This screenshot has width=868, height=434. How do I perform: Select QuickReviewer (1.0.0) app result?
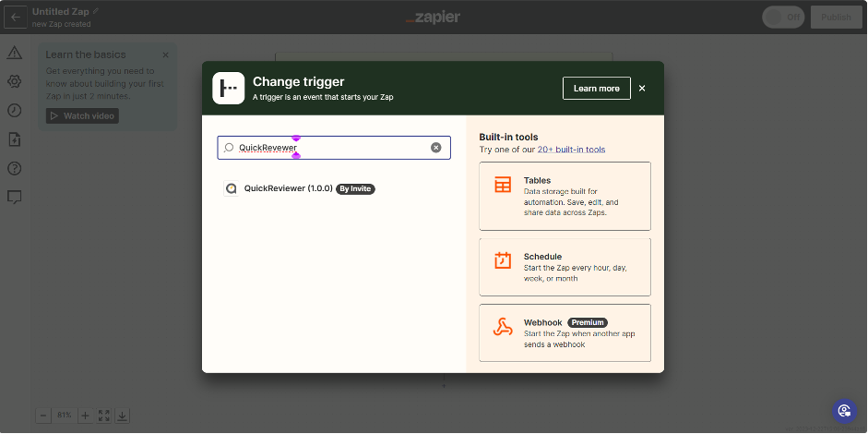pos(288,188)
